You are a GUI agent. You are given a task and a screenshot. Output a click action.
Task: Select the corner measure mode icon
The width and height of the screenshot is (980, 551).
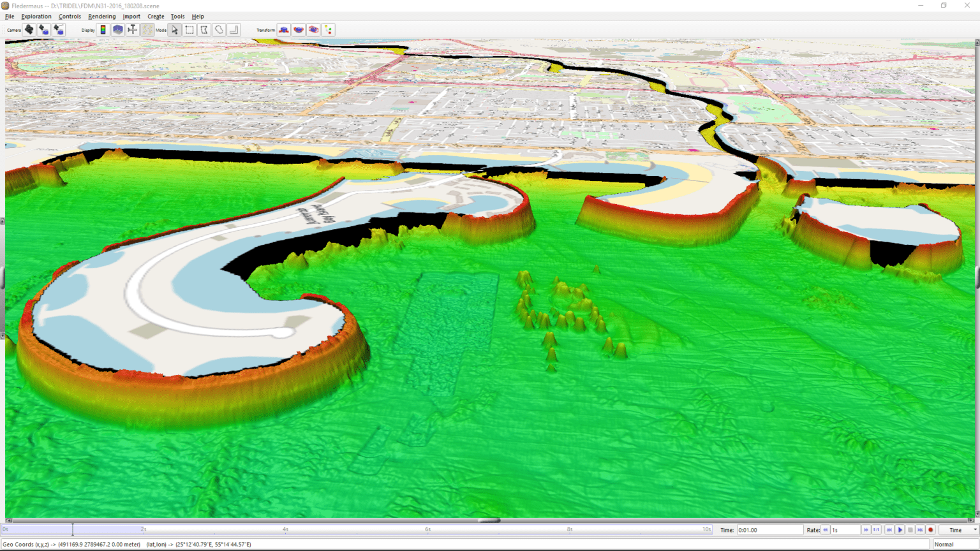234,29
